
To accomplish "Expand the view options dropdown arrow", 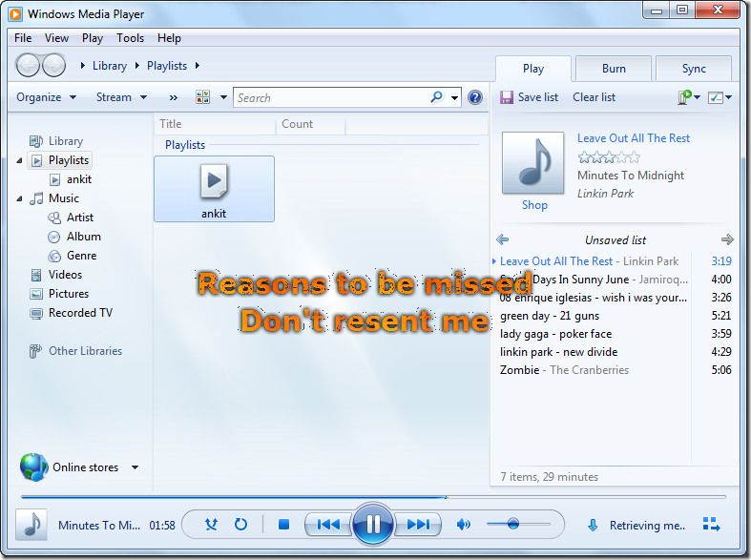I will click(223, 97).
